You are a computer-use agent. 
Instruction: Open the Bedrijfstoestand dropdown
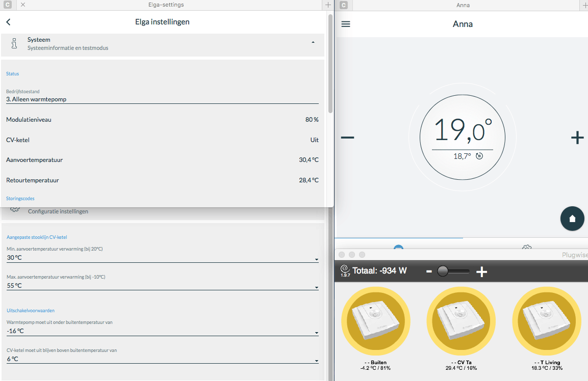point(162,99)
